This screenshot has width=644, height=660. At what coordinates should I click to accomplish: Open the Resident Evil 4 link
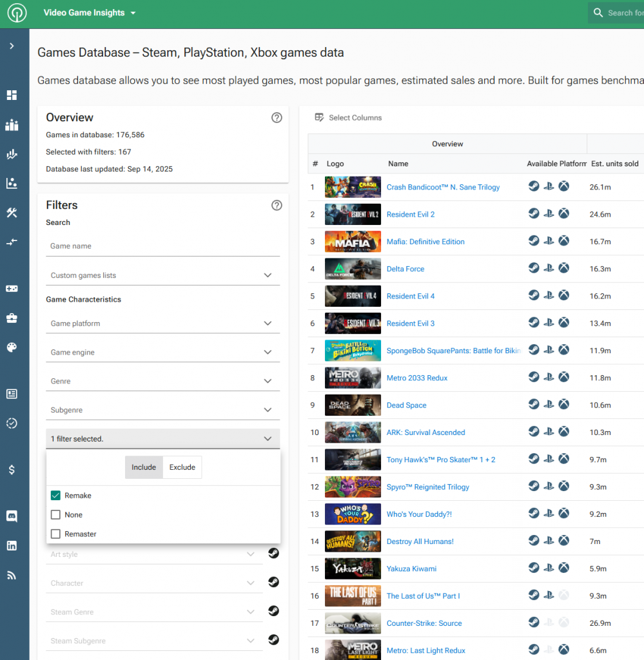pyautogui.click(x=411, y=296)
